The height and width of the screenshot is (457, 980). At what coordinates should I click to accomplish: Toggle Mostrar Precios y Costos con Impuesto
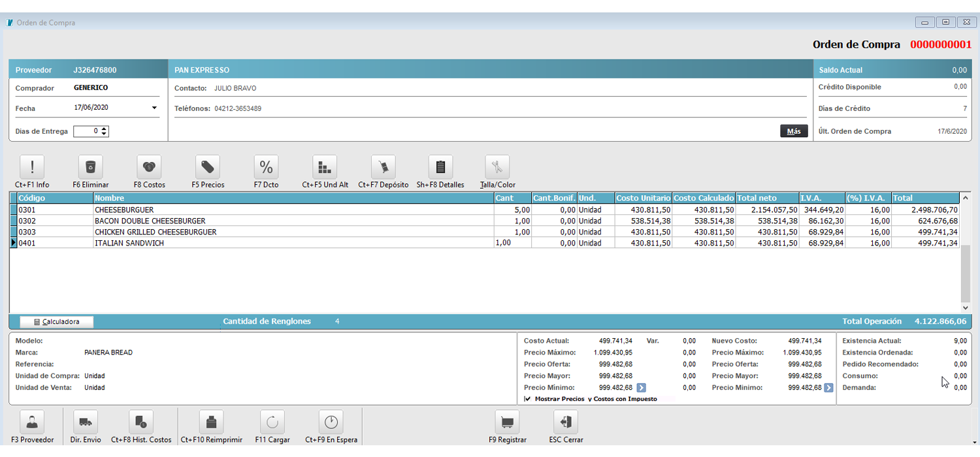(x=527, y=399)
